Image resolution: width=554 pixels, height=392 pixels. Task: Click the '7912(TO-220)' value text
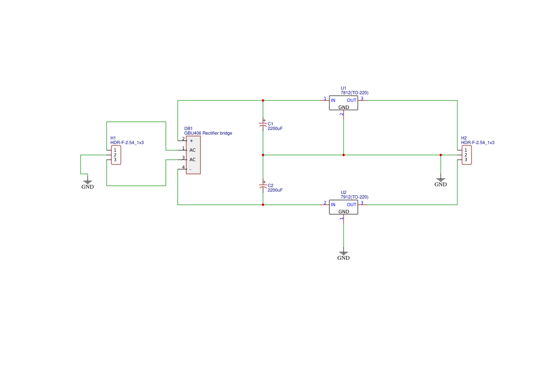[x=354, y=197]
